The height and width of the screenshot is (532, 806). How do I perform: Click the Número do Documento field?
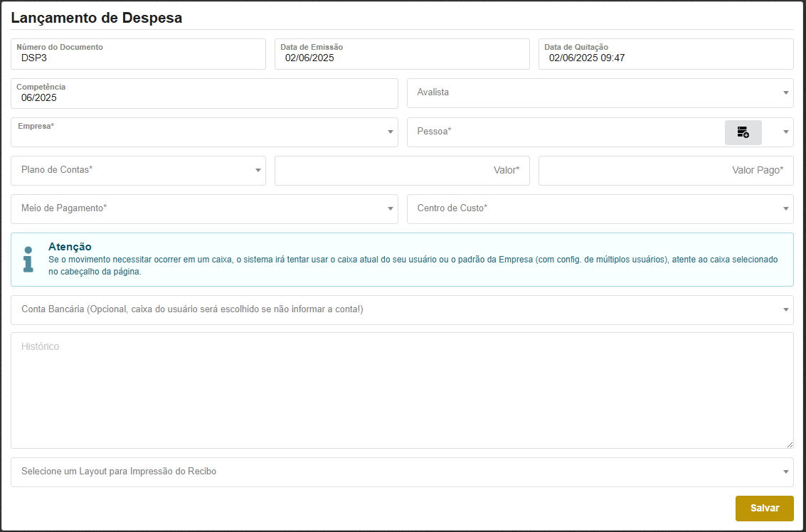138,58
